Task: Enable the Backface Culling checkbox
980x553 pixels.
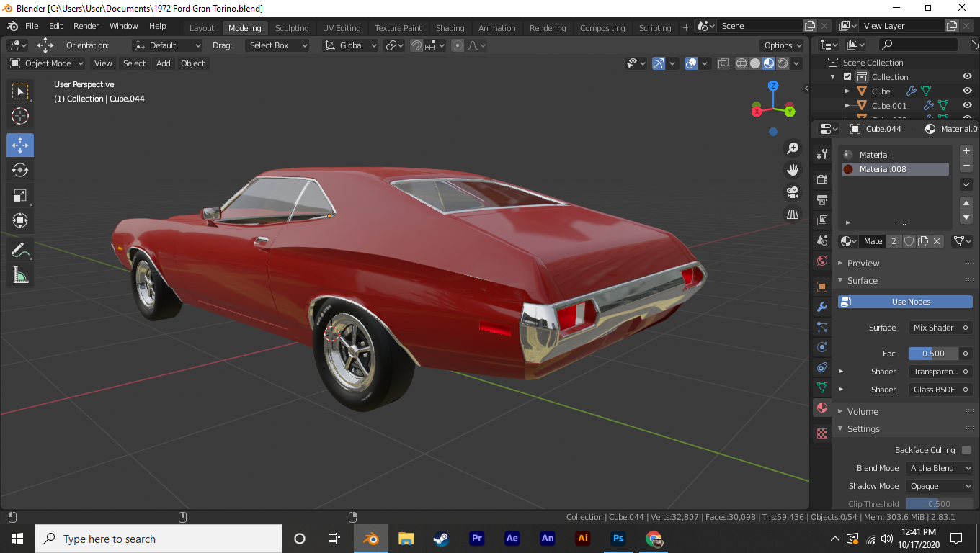Action: coord(966,450)
